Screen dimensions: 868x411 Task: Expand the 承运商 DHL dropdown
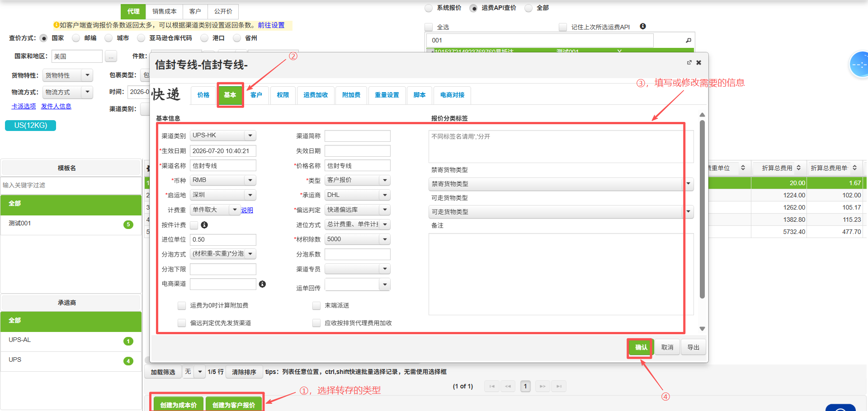358,195
